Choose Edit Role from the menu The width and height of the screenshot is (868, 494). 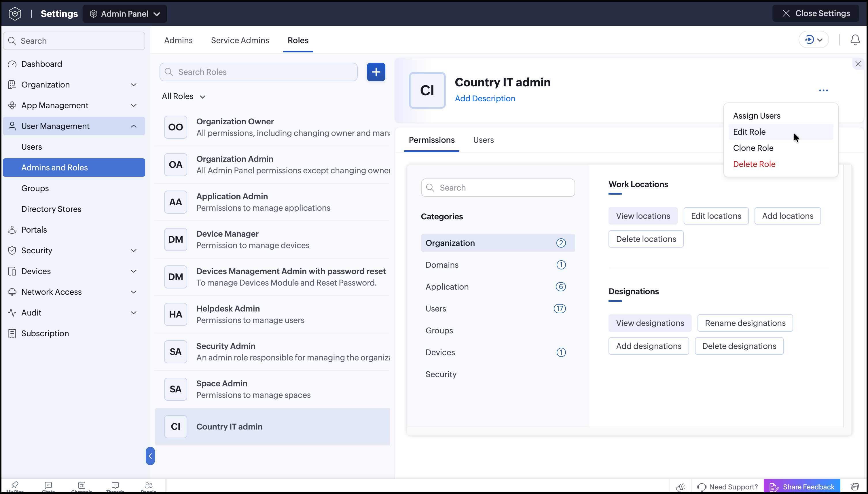click(780, 132)
